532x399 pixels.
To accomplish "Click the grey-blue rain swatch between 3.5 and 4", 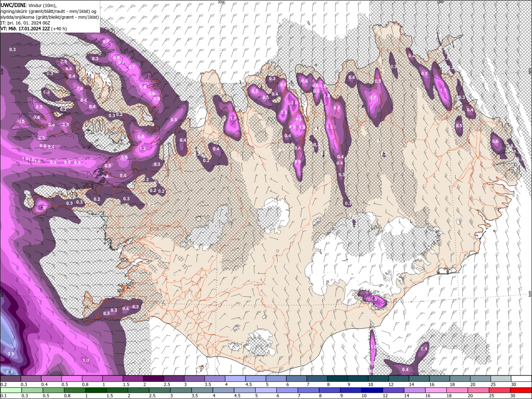I will point(202,390).
